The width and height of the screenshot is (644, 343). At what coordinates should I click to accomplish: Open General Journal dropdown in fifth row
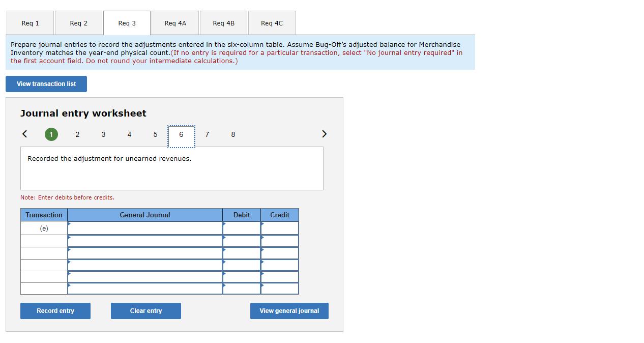tap(145, 277)
